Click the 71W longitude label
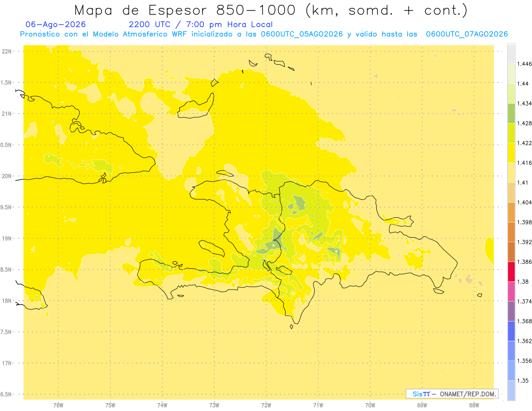Viewport: 532px width, 411px height. (318, 405)
